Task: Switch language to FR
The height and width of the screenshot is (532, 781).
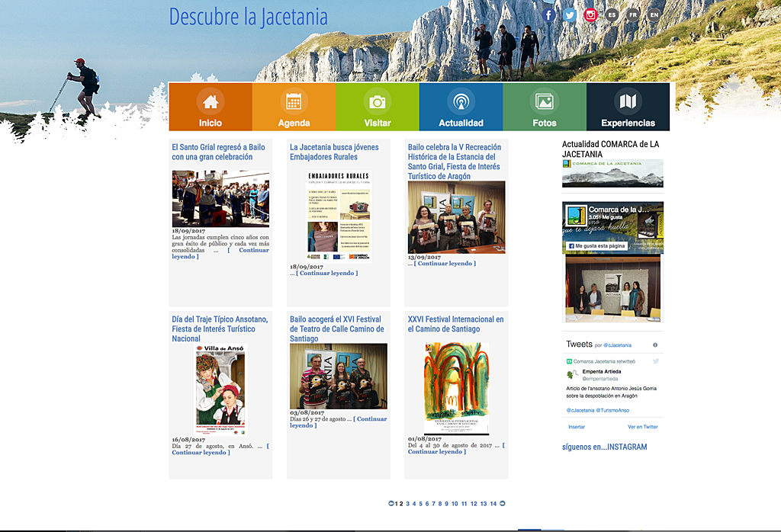Action: pyautogui.click(x=633, y=15)
